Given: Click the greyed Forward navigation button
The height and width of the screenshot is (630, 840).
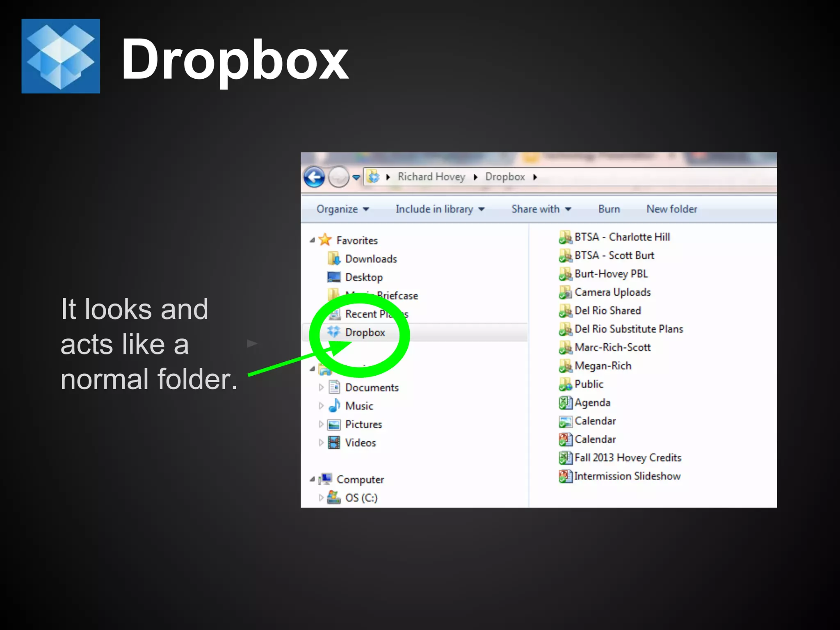Looking at the screenshot, I should (338, 177).
